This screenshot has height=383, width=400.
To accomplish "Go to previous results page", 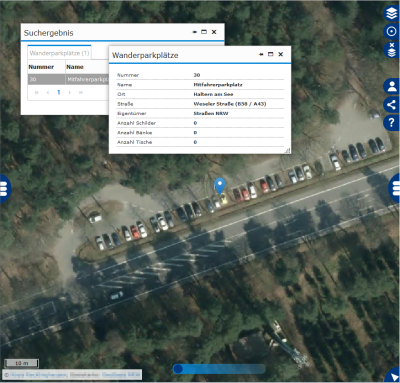I will coord(48,92).
